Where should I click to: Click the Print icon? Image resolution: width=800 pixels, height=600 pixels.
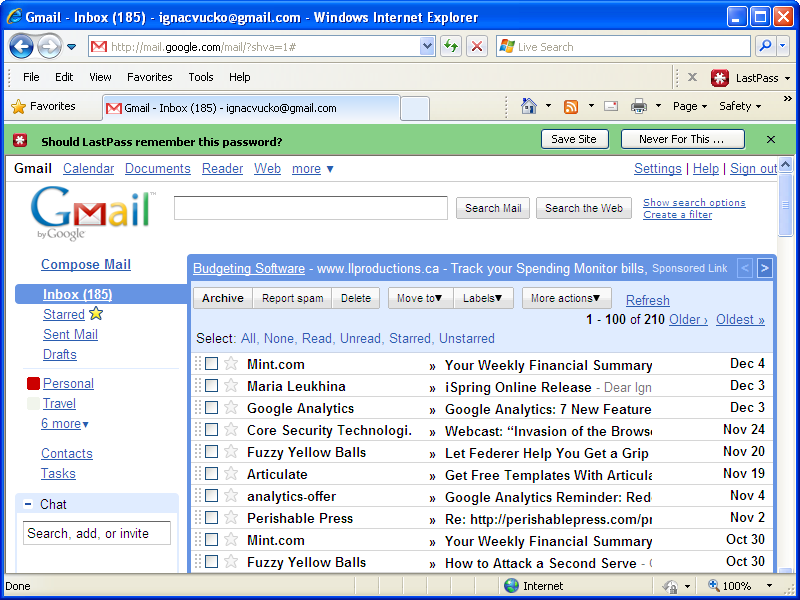pyautogui.click(x=639, y=106)
